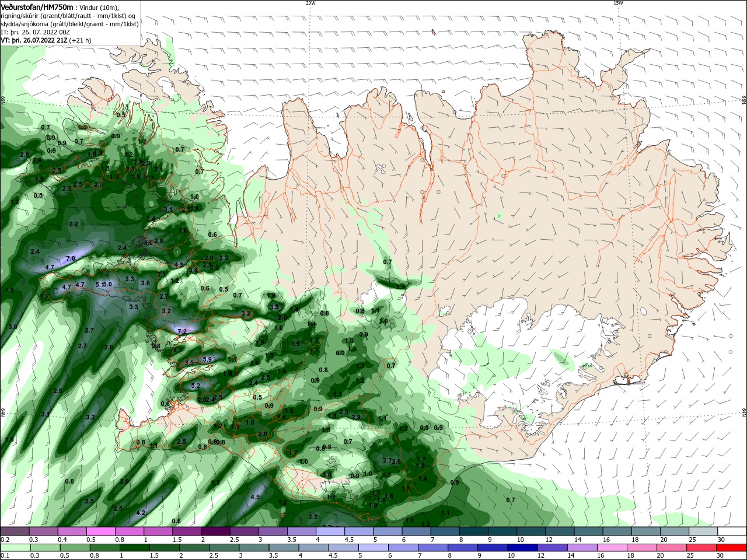This screenshot has width=747, height=560.
Task: Click the Veðurstofan/HM750m title text
Action: (37, 7)
